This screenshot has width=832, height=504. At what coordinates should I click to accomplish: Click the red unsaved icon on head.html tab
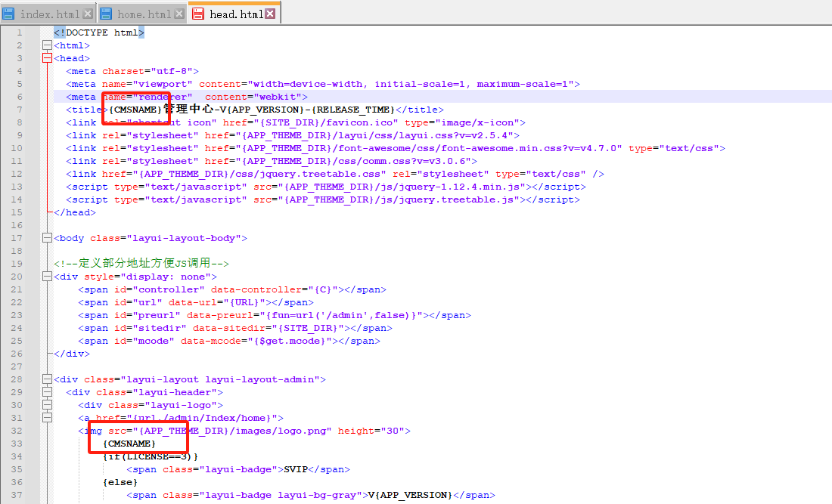click(198, 14)
